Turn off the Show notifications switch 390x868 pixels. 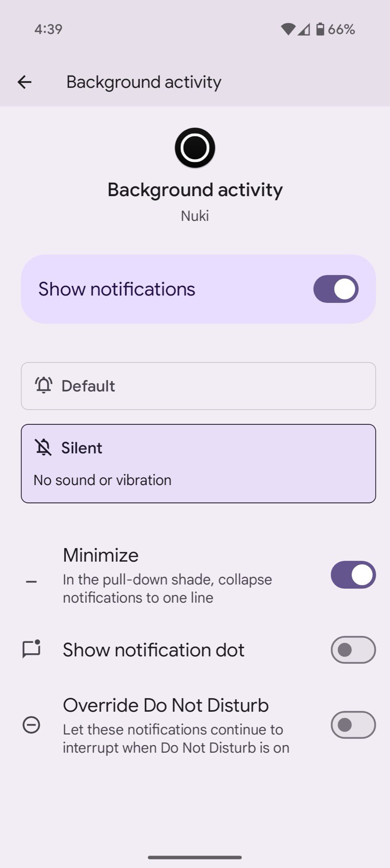coord(336,289)
